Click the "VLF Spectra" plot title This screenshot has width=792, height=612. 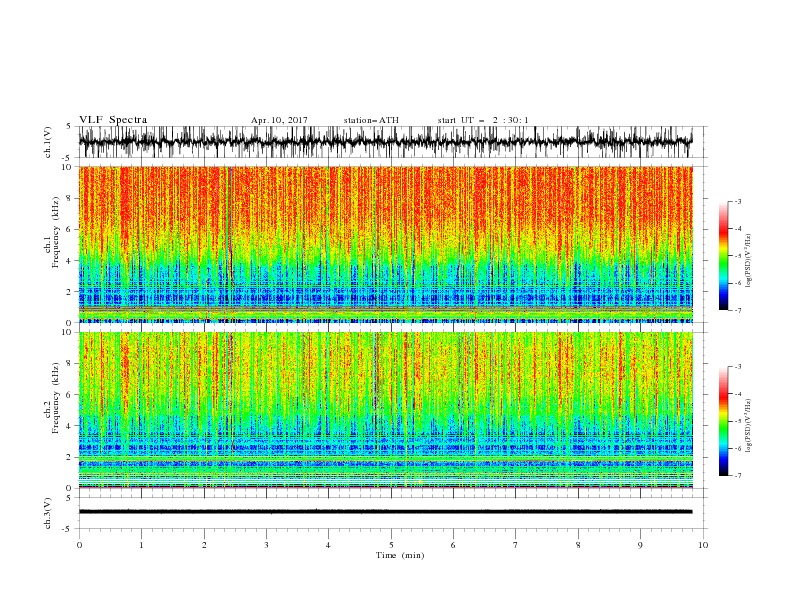(x=113, y=120)
